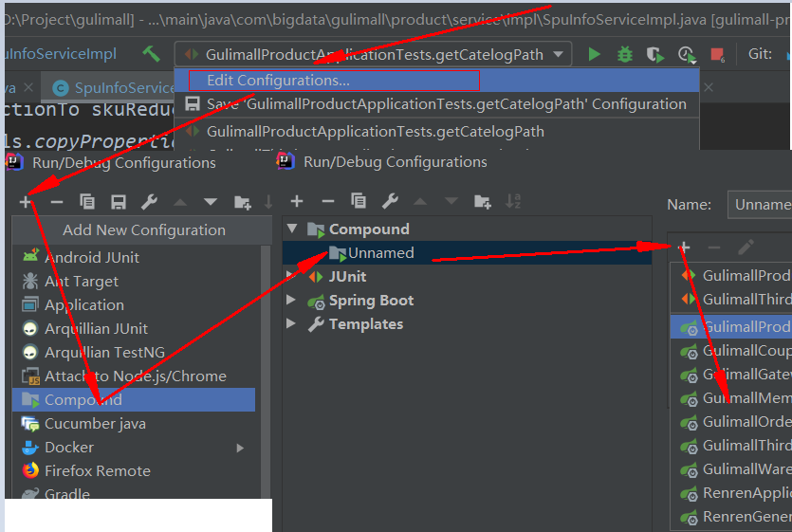The width and height of the screenshot is (792, 532).
Task: Click the plus icon above the Gulimall application list
Action: (x=684, y=248)
